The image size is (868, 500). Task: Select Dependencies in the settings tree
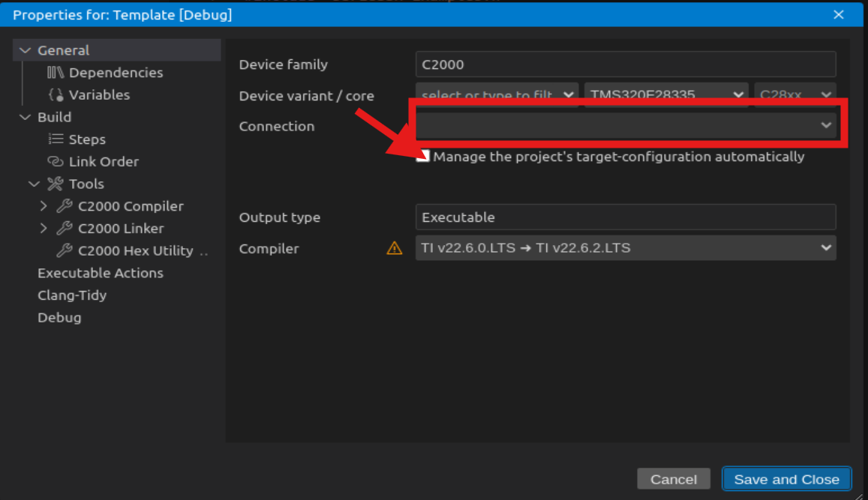tap(116, 73)
